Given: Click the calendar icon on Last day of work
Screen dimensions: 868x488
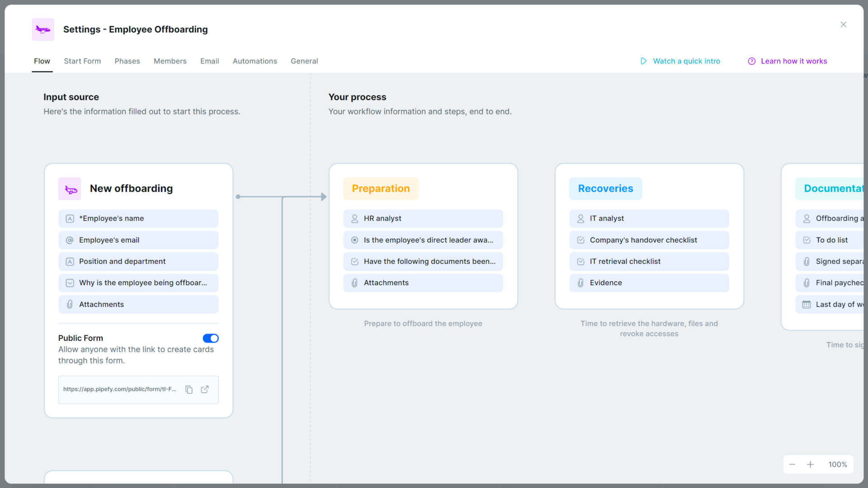Looking at the screenshot, I should [x=807, y=304].
